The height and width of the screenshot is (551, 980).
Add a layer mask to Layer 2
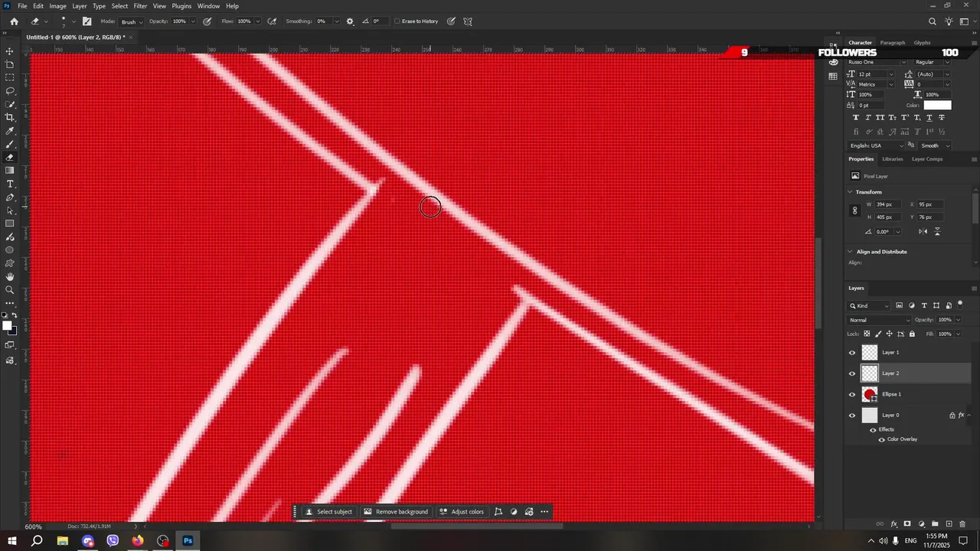[x=907, y=524]
